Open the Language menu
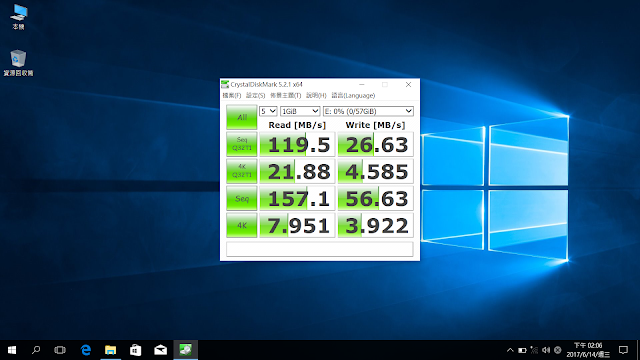 (353, 96)
